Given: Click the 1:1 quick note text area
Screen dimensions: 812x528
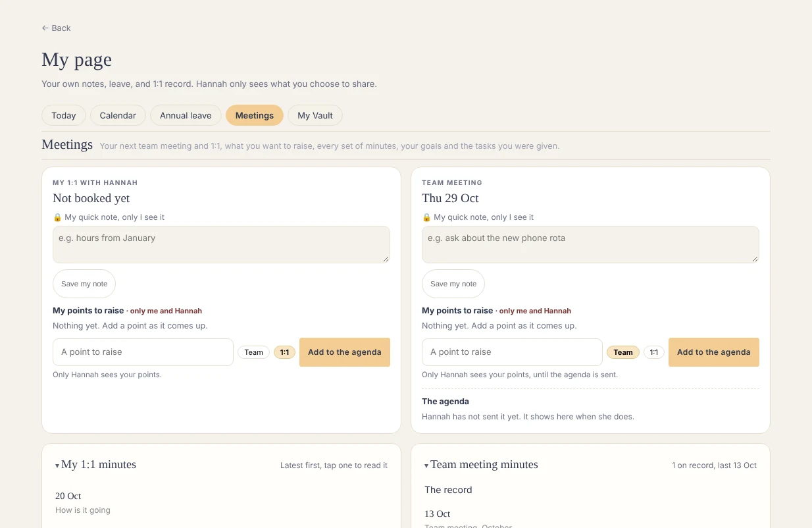Looking at the screenshot, I should (x=221, y=245).
